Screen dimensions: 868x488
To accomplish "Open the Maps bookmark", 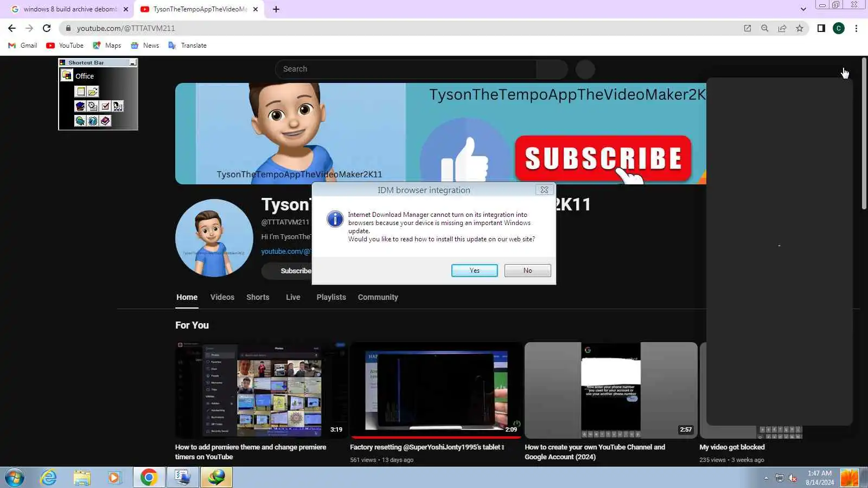I will coord(107,46).
